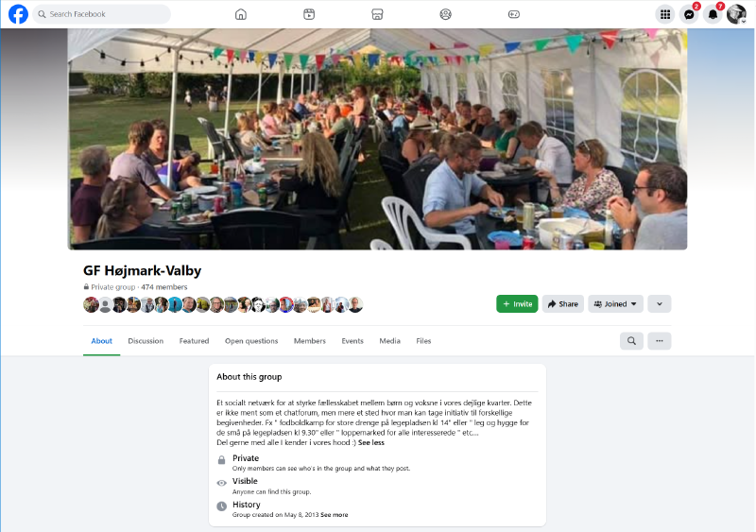
Task: Click the Search Facebook input field
Action: click(x=102, y=14)
